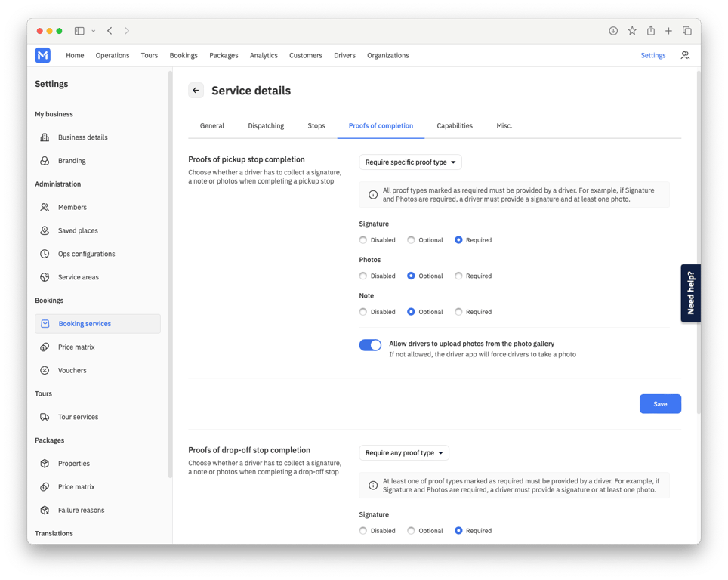Screen dimensions: 728x580
Task: Set pickup Photos to Required
Action: coord(458,276)
